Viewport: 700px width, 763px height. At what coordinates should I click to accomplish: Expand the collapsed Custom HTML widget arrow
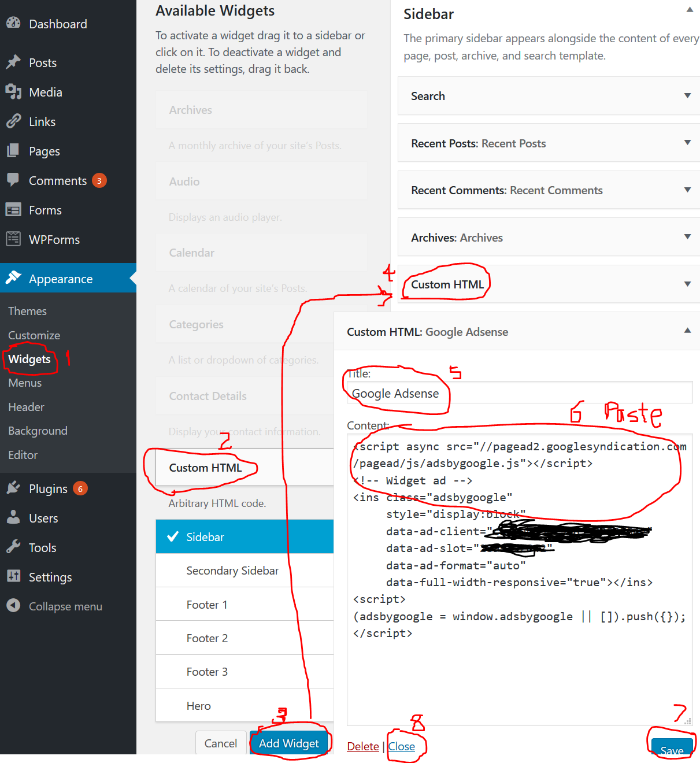(687, 284)
